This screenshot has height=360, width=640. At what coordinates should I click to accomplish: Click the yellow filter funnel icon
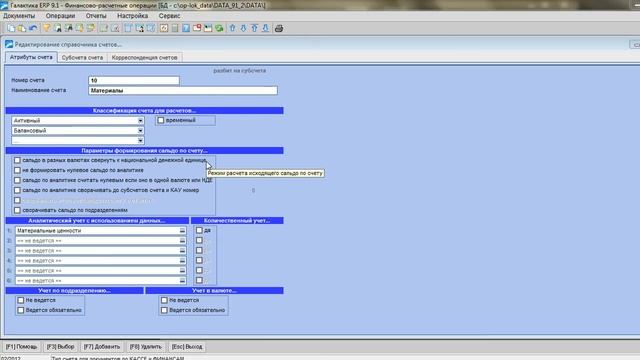[x=47, y=28]
